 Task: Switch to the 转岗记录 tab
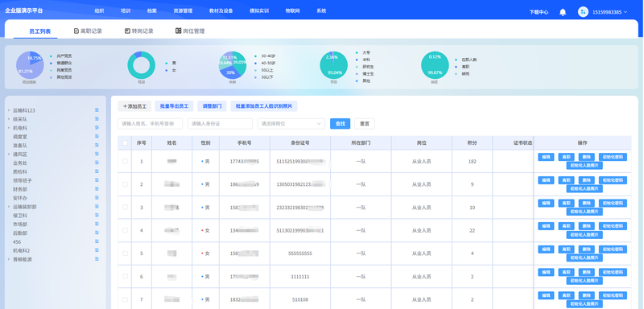pos(139,31)
